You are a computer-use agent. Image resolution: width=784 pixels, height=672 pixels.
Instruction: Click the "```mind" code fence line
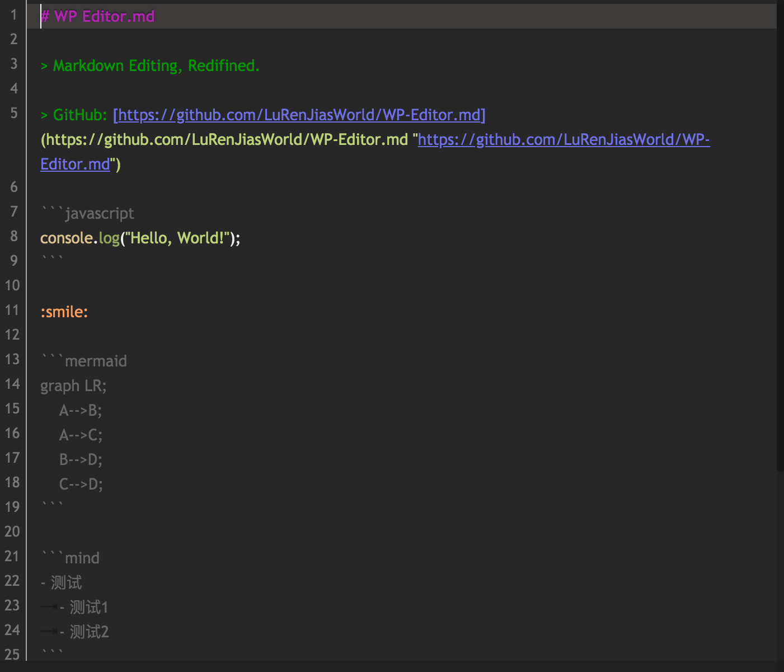click(70, 558)
